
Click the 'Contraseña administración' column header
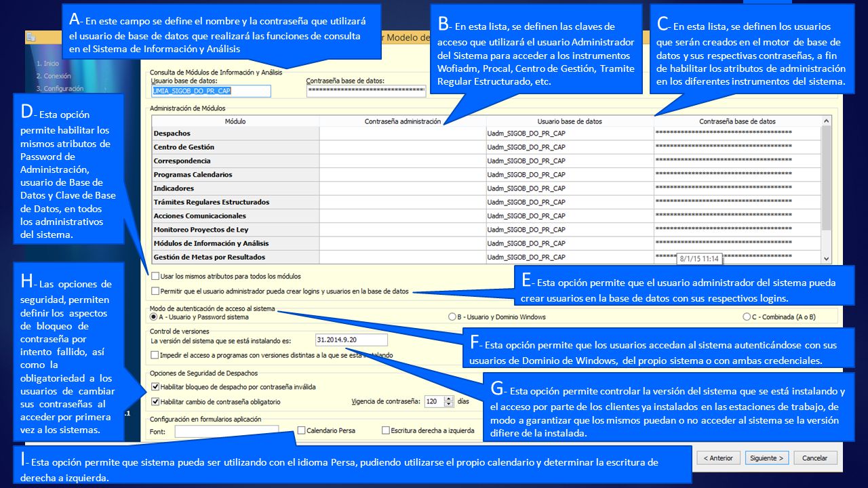click(403, 121)
